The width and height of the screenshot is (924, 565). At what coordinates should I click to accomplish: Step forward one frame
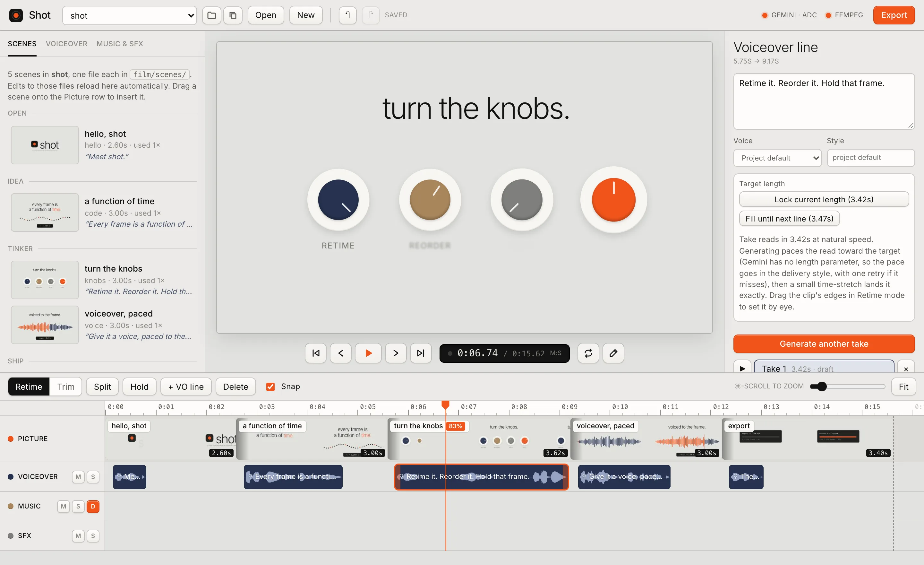tap(396, 353)
